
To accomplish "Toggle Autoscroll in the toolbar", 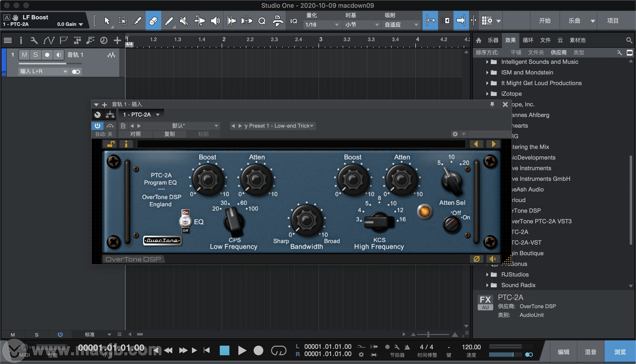I will pyautogui.click(x=461, y=21).
